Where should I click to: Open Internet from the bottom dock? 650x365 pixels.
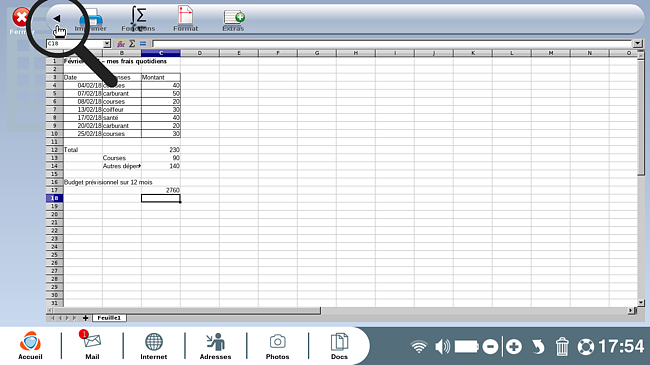(x=153, y=345)
